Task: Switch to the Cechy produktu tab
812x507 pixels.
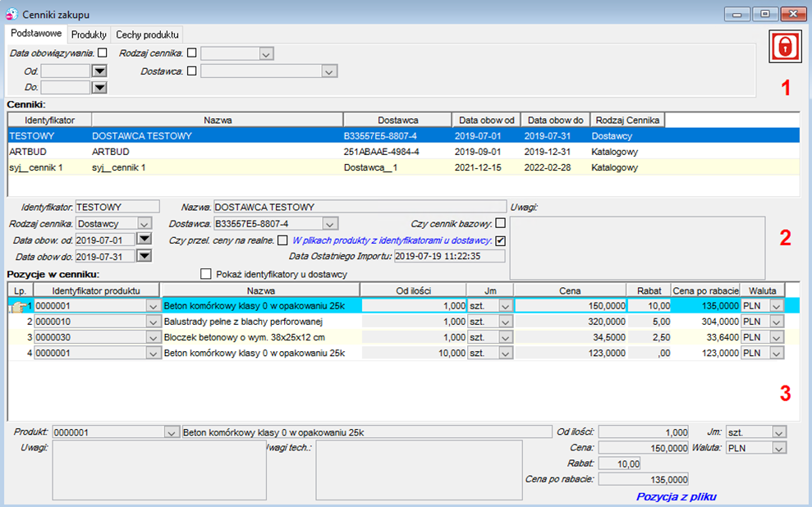Action: [x=147, y=34]
